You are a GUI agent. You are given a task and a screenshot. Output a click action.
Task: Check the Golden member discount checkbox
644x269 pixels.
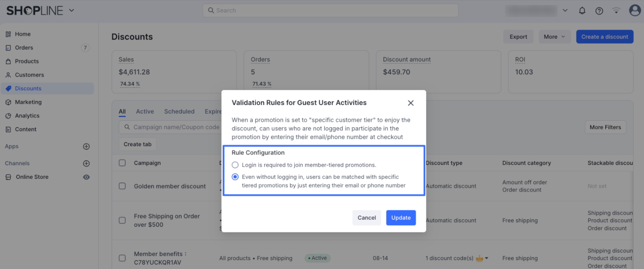pyautogui.click(x=122, y=186)
